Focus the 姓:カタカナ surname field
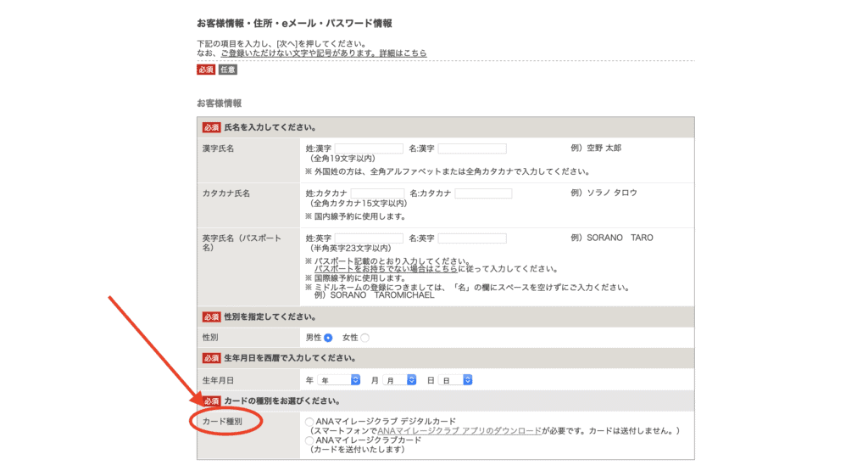 pos(377,193)
